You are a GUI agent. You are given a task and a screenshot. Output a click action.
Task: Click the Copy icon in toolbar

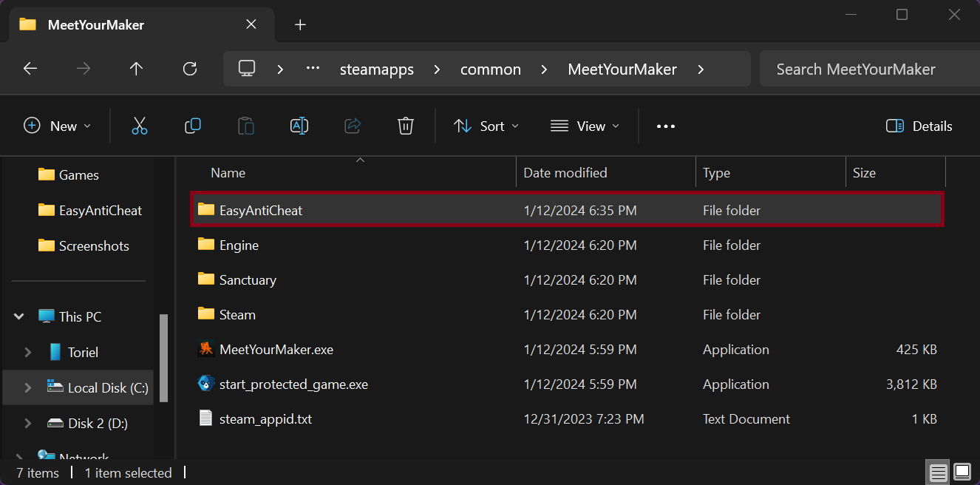pos(193,126)
